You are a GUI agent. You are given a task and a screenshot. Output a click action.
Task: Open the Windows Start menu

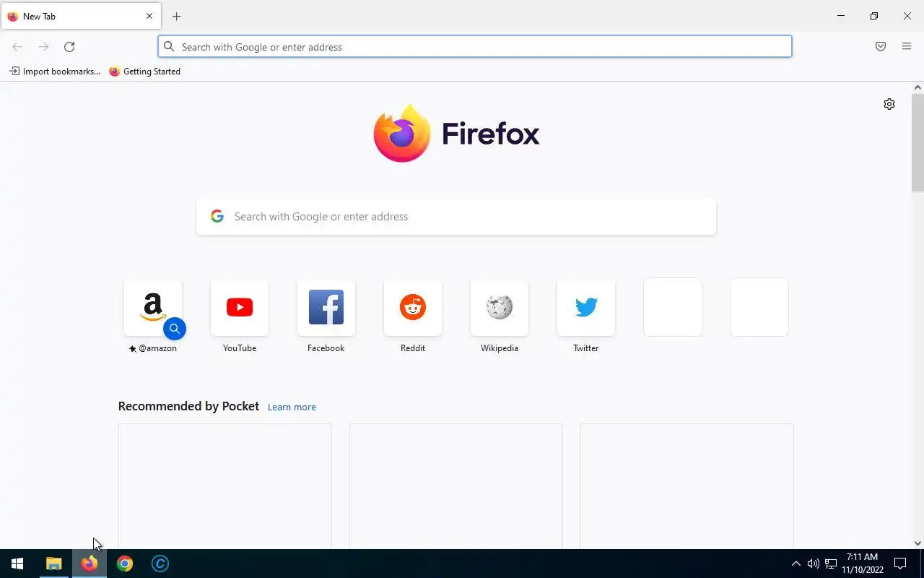point(17,564)
